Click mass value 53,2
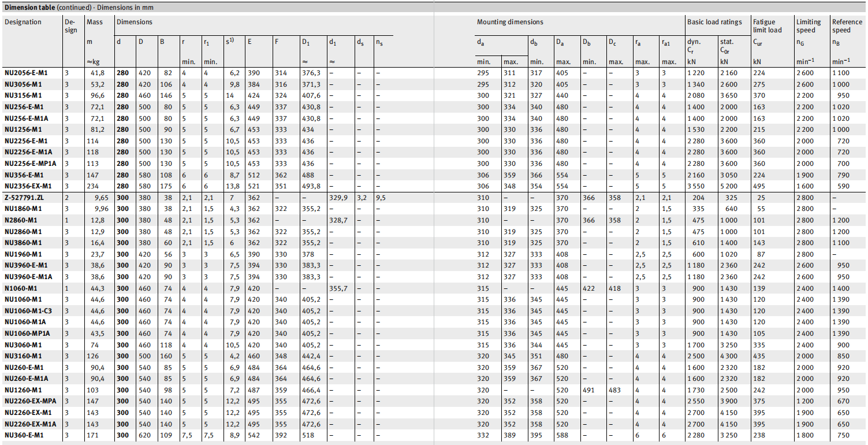This screenshot has height=445, width=868. pos(97,84)
